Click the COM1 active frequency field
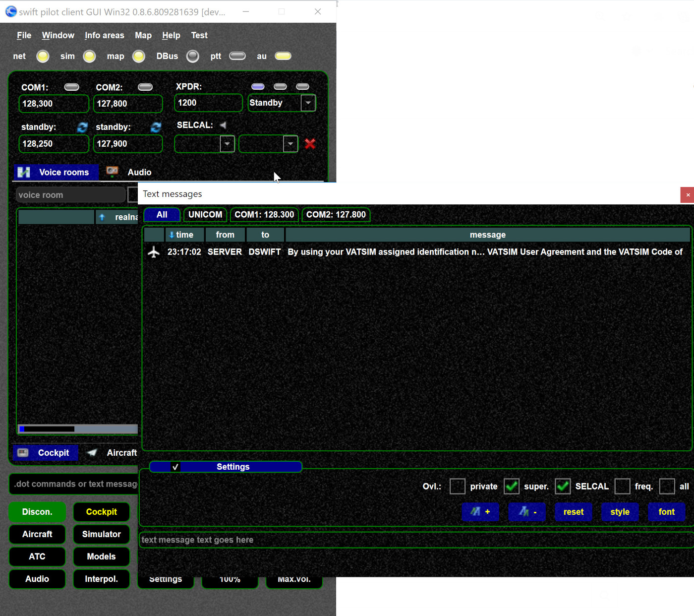 click(x=54, y=104)
